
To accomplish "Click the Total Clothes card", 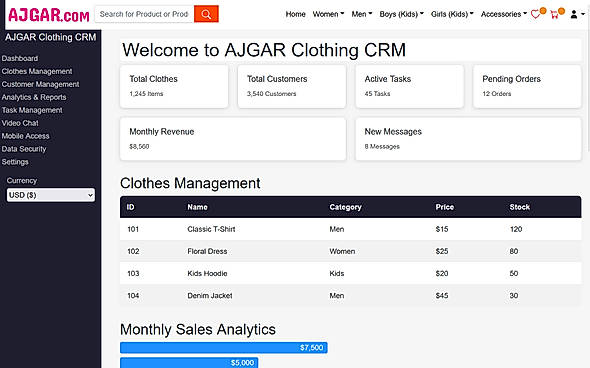I will [x=174, y=87].
